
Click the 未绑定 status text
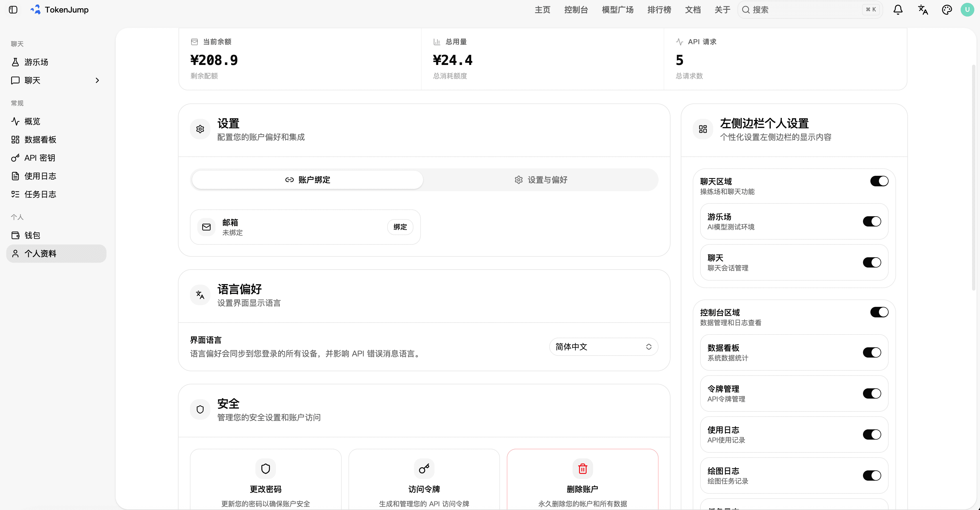[x=232, y=232]
